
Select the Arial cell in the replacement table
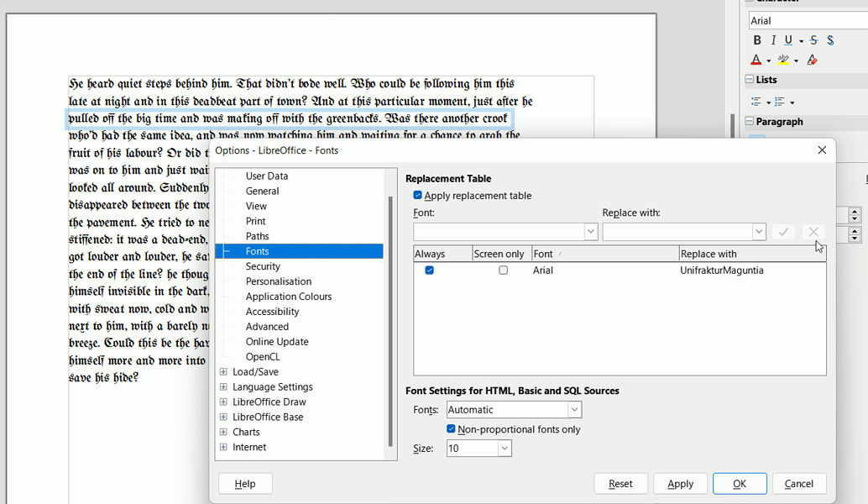(543, 270)
